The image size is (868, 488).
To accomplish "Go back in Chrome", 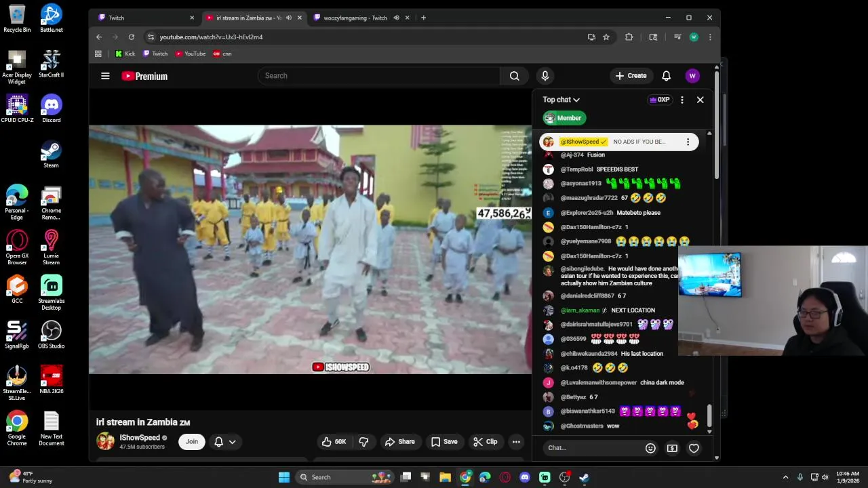I will [99, 37].
